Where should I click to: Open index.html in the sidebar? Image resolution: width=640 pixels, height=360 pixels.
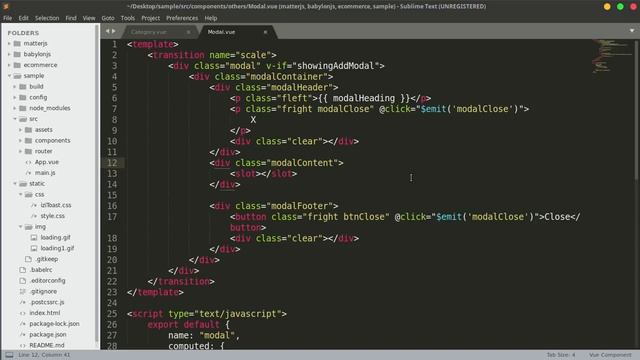[x=44, y=313]
